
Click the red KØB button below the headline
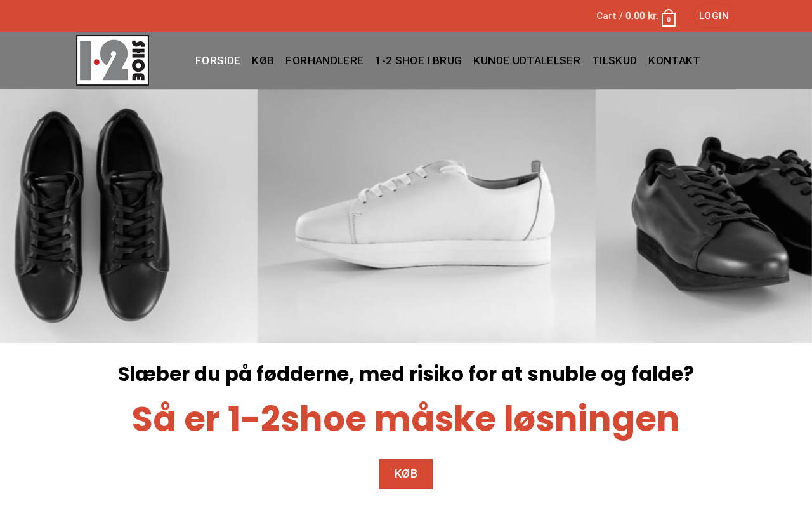[406, 474]
